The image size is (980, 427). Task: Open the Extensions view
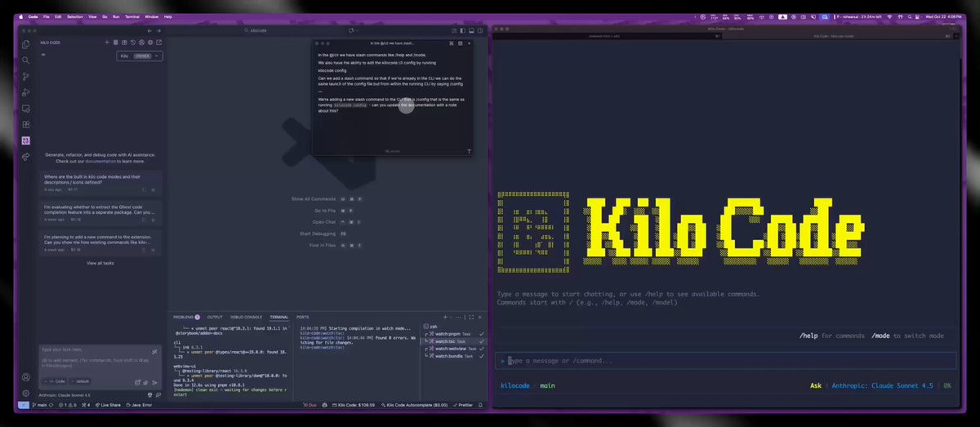tap(26, 124)
